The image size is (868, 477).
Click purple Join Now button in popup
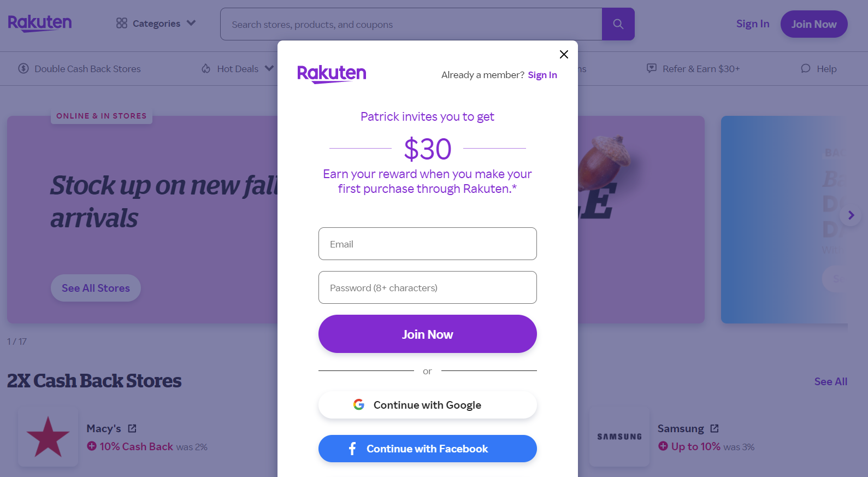[428, 334]
